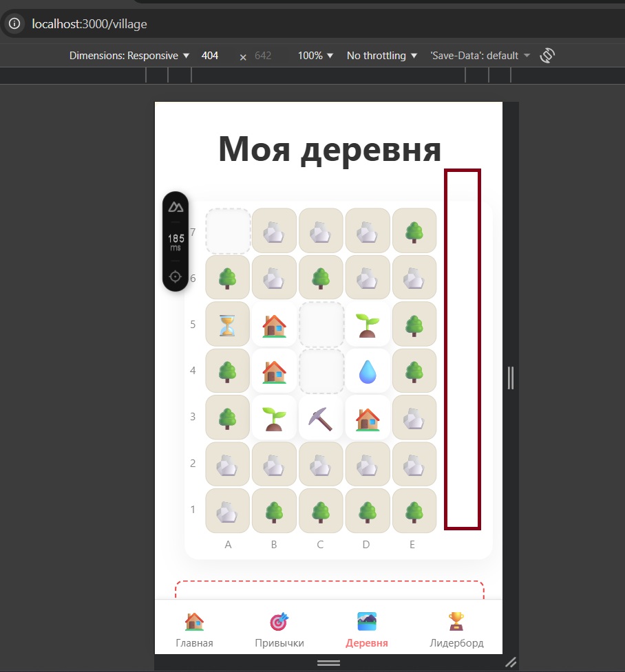625x672 pixels.
Task: Tap the water drop tile
Action: (367, 371)
